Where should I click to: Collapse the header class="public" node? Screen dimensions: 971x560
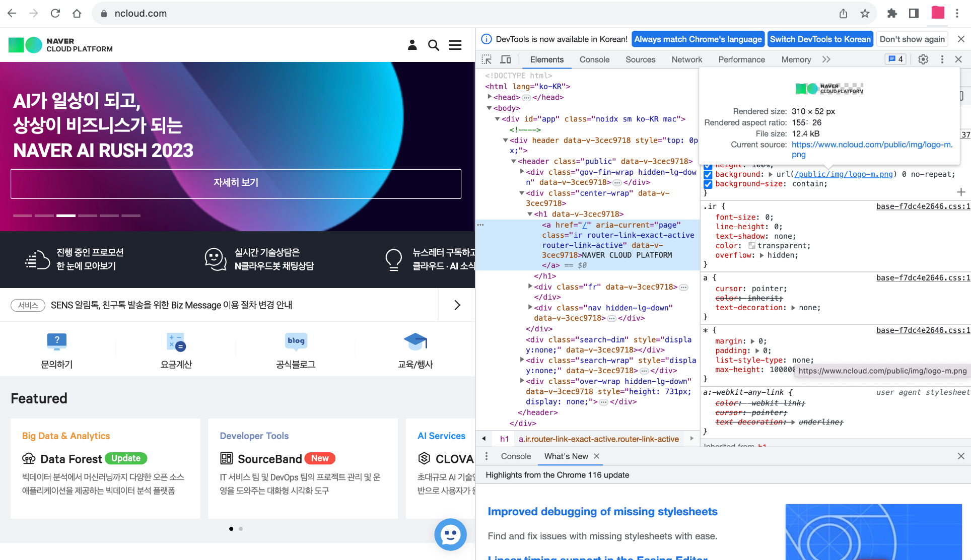point(514,162)
